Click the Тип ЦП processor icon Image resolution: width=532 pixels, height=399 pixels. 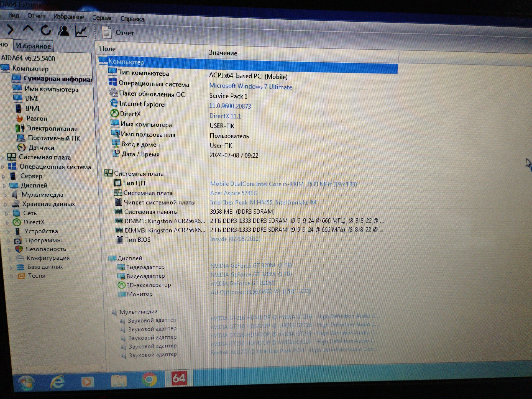click(117, 183)
